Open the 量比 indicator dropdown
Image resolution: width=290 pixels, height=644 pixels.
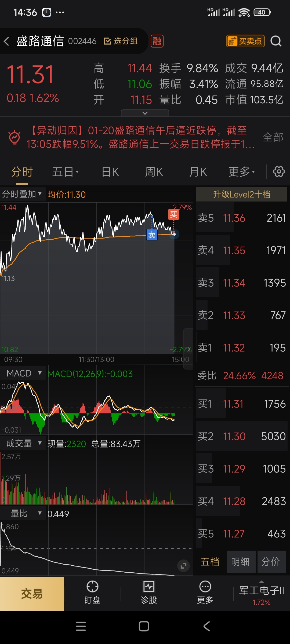tap(23, 513)
